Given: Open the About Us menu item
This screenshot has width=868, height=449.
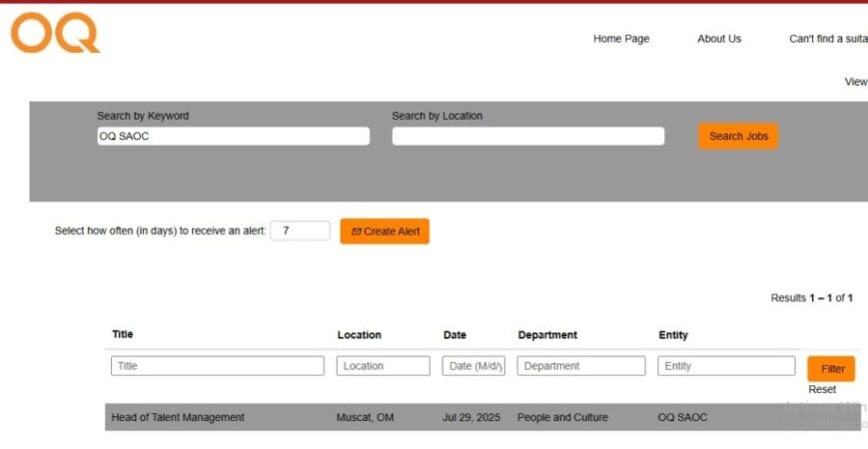Looking at the screenshot, I should click(719, 39).
